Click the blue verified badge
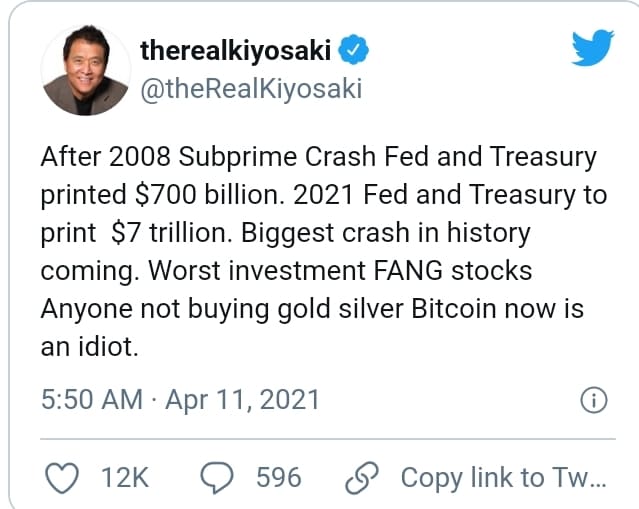This screenshot has height=509, width=639. coord(354,50)
